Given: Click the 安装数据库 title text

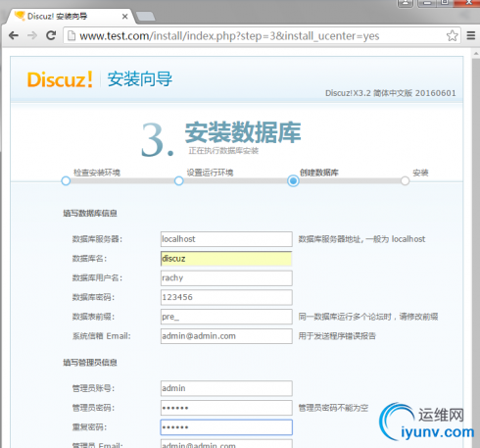Looking at the screenshot, I should (x=243, y=132).
